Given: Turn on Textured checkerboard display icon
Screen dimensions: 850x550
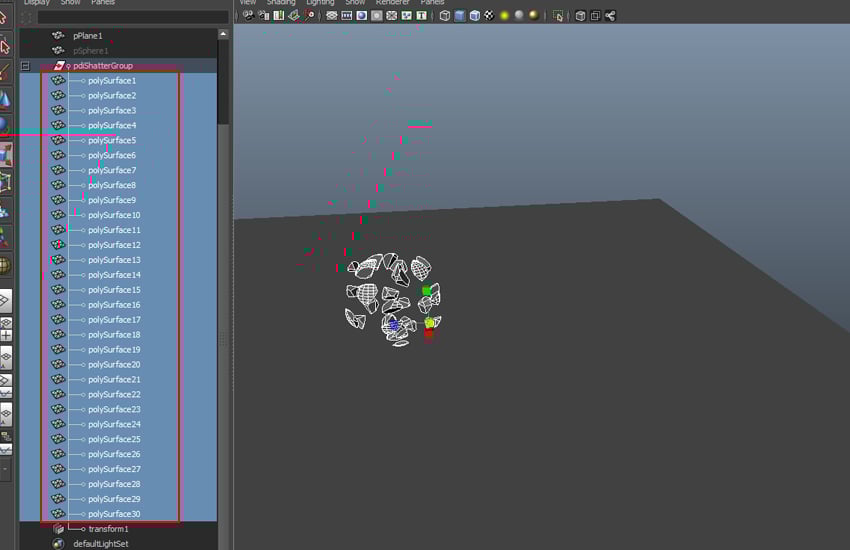Looking at the screenshot, I should pos(490,16).
